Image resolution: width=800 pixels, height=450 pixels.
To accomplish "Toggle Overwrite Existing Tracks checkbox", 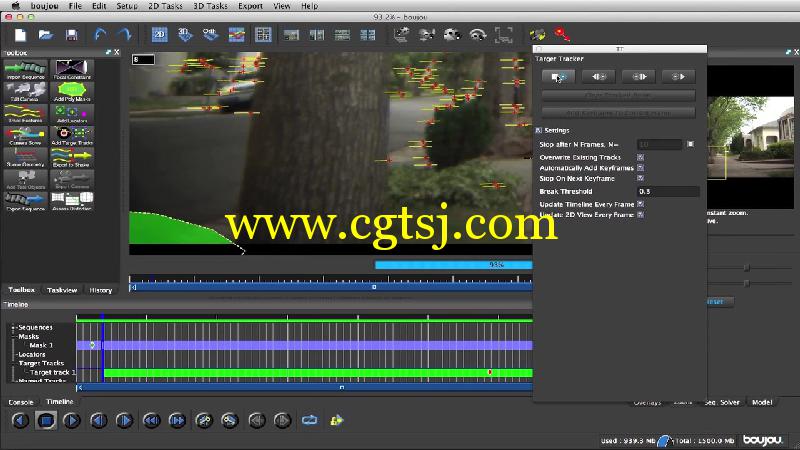I will [640, 157].
